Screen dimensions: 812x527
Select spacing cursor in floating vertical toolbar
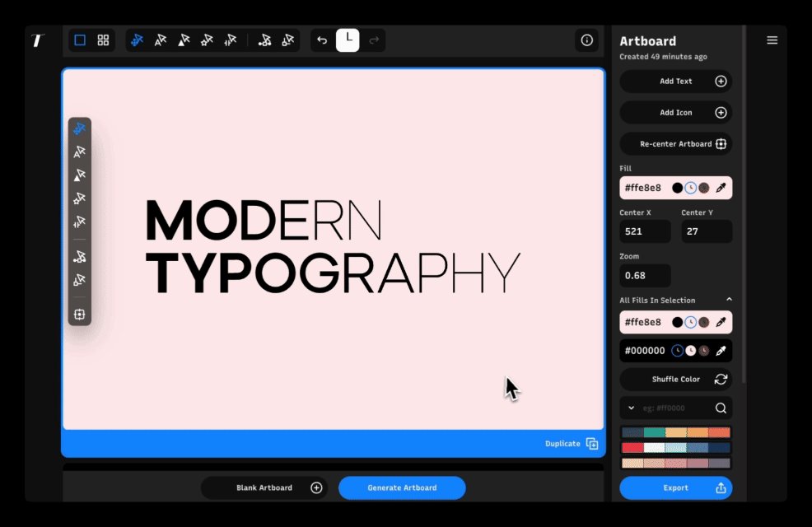[x=79, y=222]
